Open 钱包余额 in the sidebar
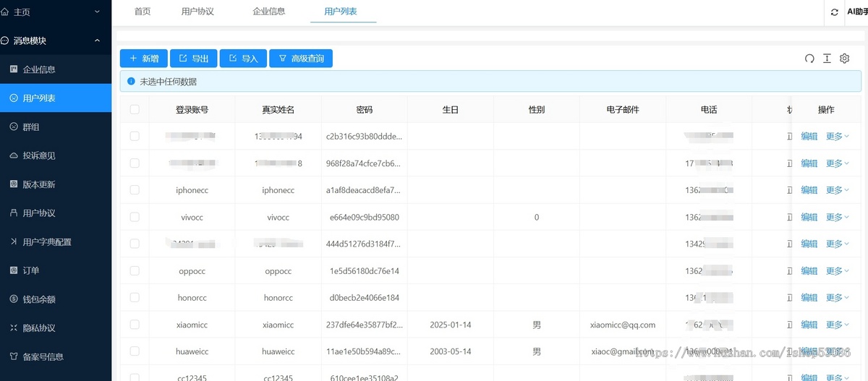This screenshot has height=381, width=868. point(56,299)
